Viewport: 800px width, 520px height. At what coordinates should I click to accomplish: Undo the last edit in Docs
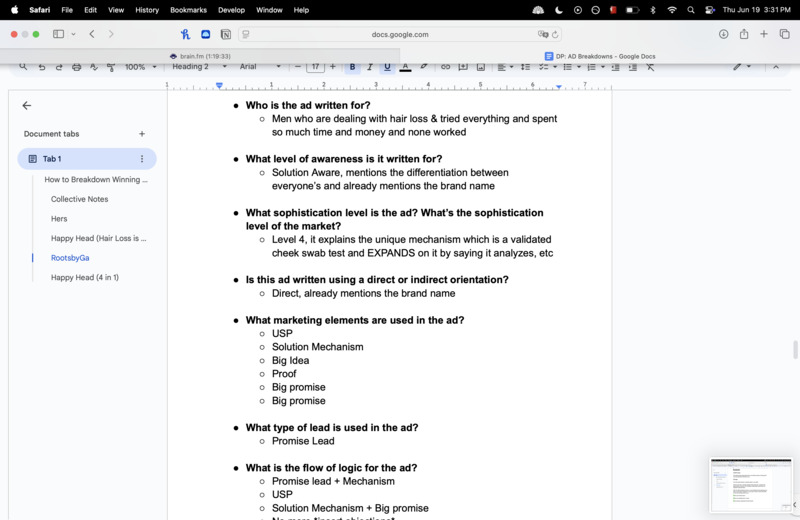click(42, 67)
